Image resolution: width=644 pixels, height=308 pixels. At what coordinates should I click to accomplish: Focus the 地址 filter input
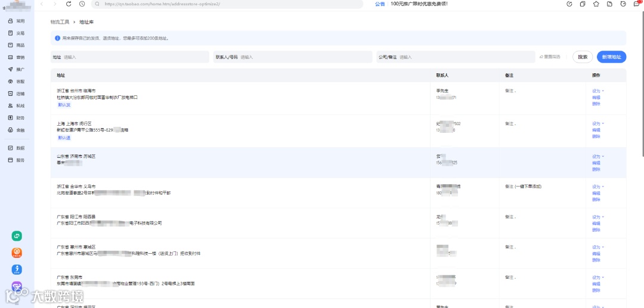click(130, 57)
